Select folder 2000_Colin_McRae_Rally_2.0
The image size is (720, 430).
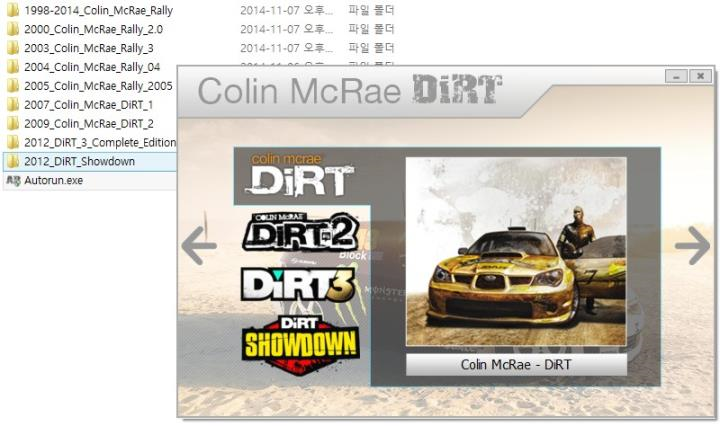point(93,29)
